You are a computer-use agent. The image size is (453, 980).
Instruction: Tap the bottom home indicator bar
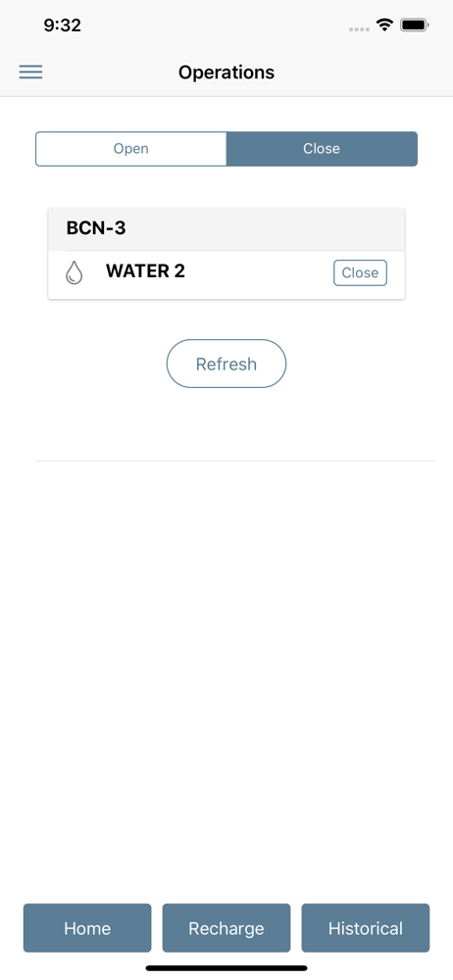(226, 968)
